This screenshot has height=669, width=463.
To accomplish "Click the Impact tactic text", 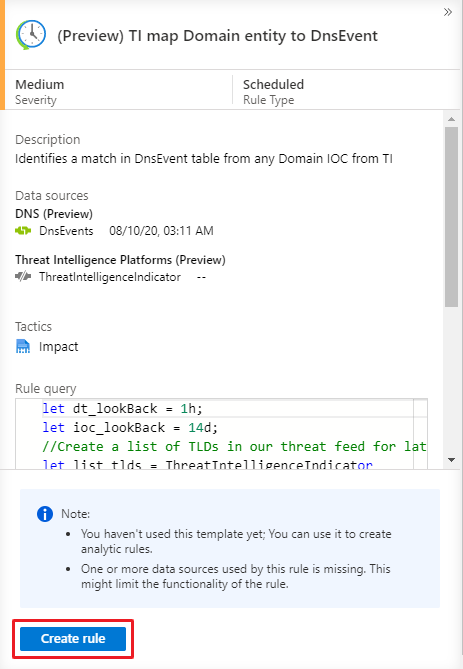I will click(x=58, y=346).
